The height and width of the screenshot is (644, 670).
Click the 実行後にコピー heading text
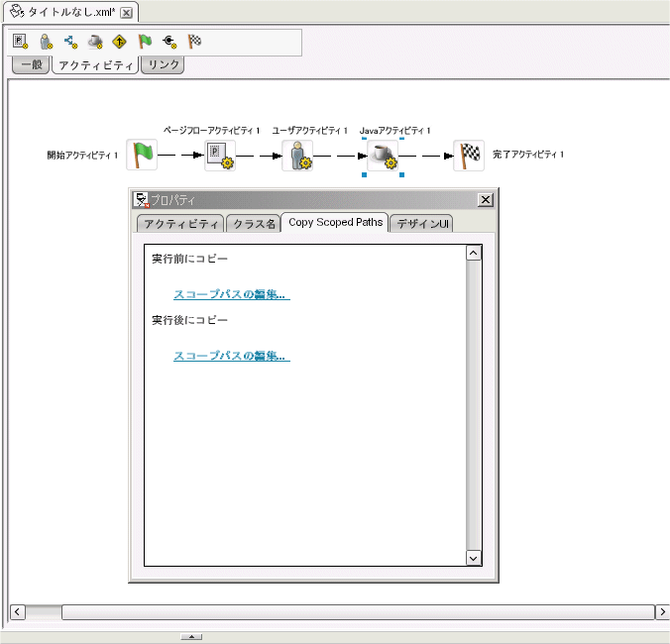coord(189,320)
